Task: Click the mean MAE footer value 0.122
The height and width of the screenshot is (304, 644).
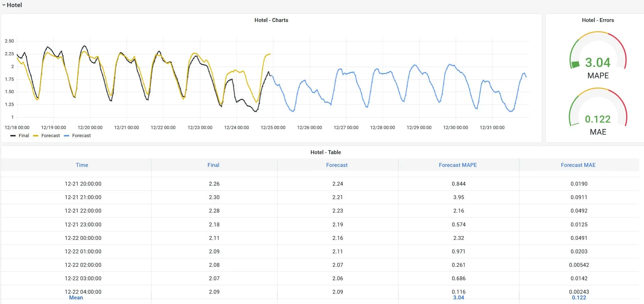Action: (x=579, y=298)
